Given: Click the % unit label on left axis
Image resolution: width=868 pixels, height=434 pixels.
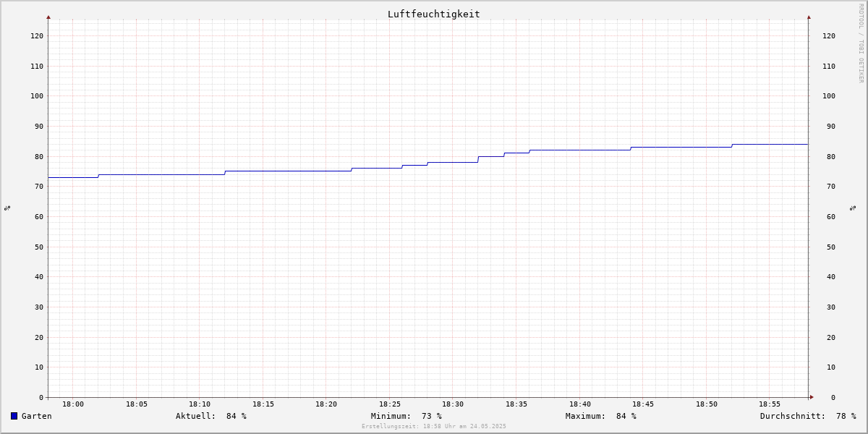Looking at the screenshot, I should click(x=7, y=208).
